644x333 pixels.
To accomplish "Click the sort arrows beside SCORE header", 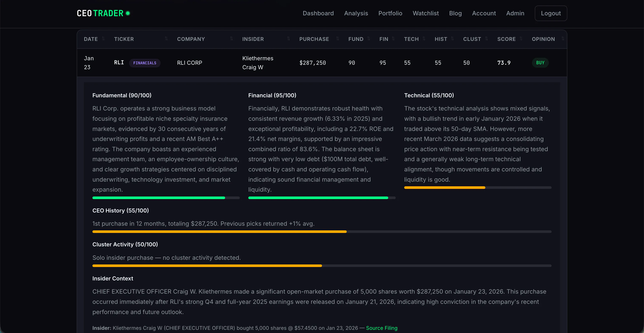I will (x=521, y=39).
